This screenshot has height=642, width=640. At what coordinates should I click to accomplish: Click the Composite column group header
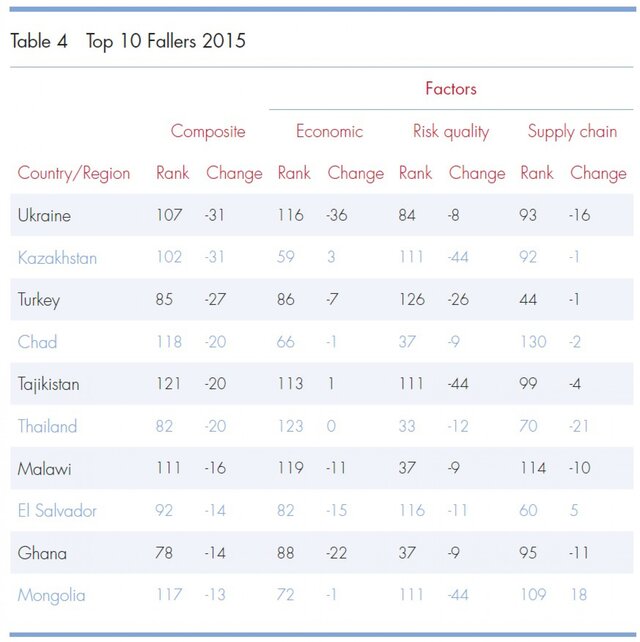pos(208,131)
